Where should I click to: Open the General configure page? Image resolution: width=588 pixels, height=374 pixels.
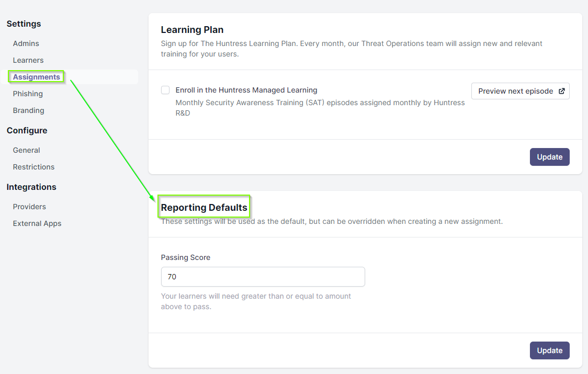[26, 151]
